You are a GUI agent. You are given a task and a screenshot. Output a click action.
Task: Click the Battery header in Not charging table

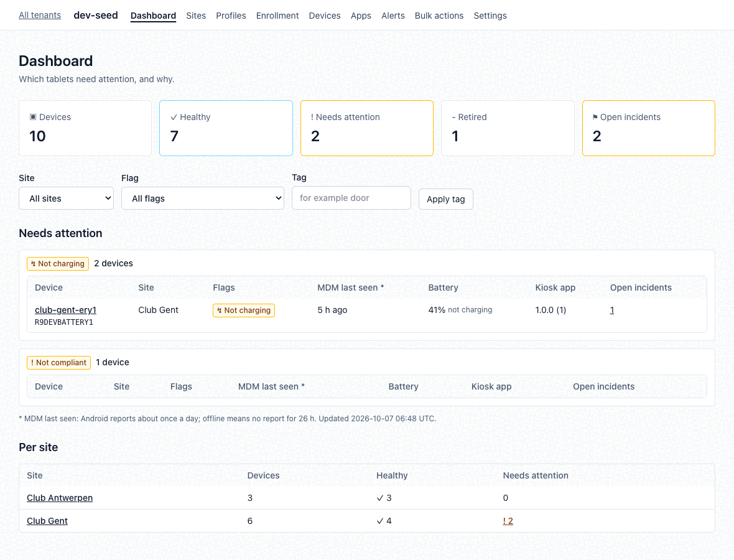[x=444, y=287]
